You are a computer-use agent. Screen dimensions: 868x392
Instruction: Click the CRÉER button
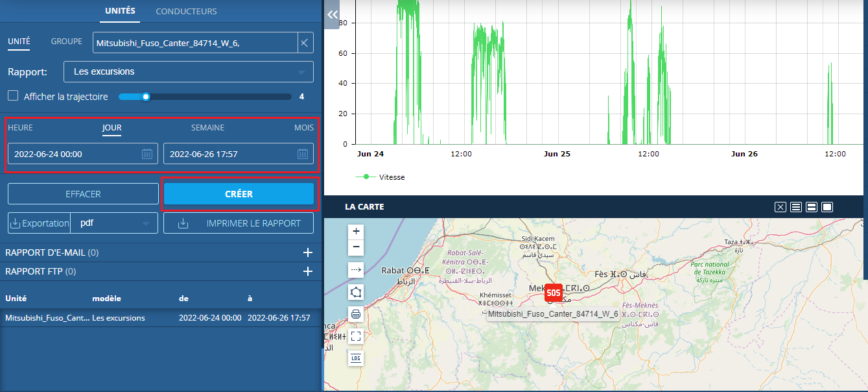(x=239, y=194)
